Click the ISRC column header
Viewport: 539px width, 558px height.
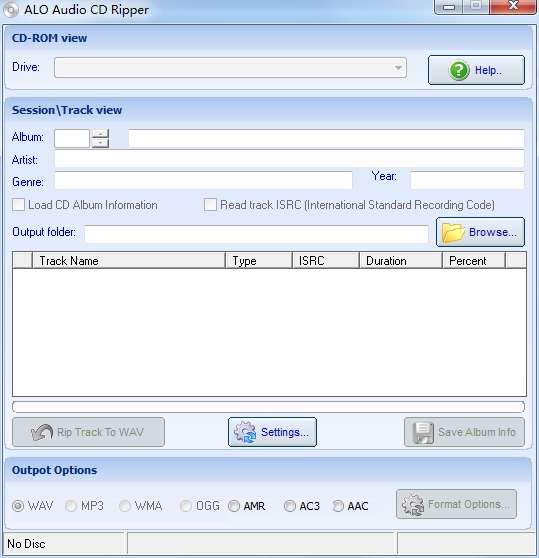click(326, 261)
